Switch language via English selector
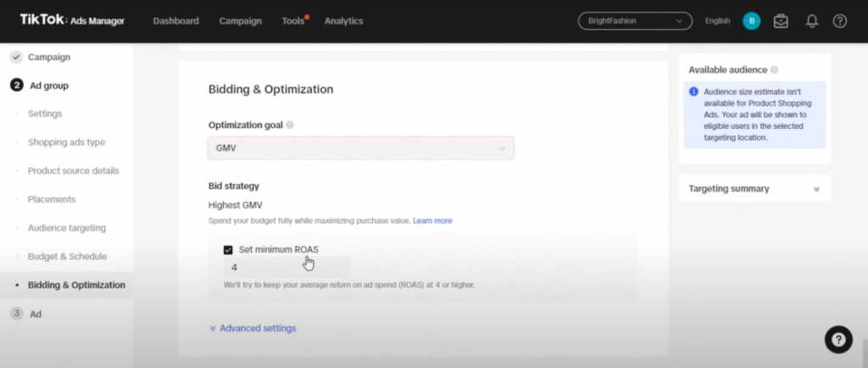868x368 pixels. click(x=717, y=21)
